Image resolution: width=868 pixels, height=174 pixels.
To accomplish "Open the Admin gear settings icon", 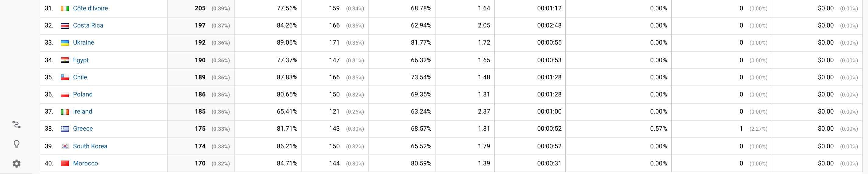I will [16, 164].
